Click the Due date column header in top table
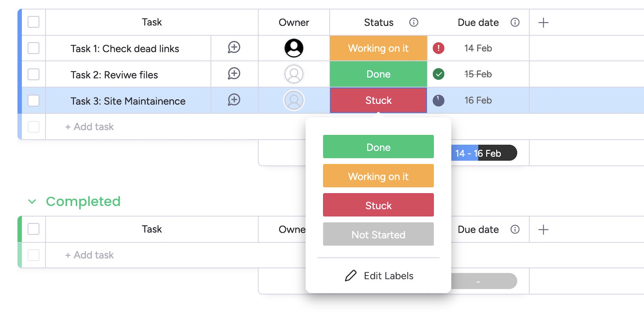 [x=478, y=22]
